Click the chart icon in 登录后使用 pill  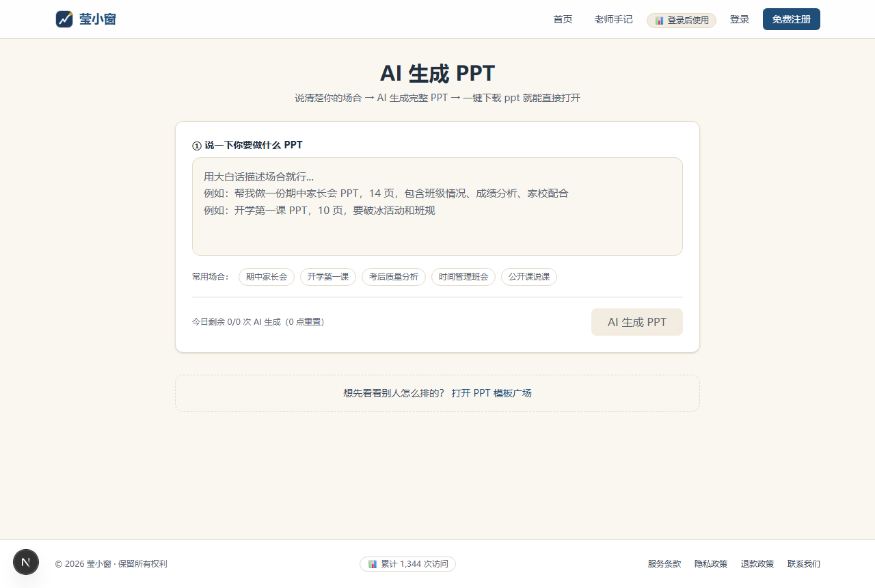[660, 21]
